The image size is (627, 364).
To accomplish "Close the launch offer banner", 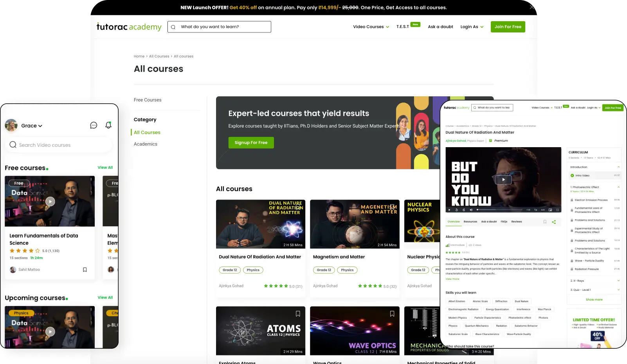I will coord(532,7).
